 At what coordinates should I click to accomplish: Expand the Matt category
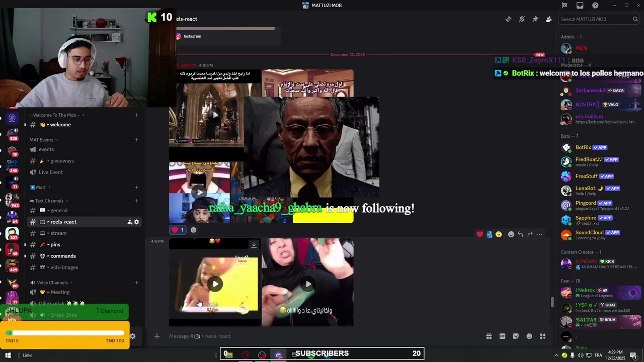[40, 188]
